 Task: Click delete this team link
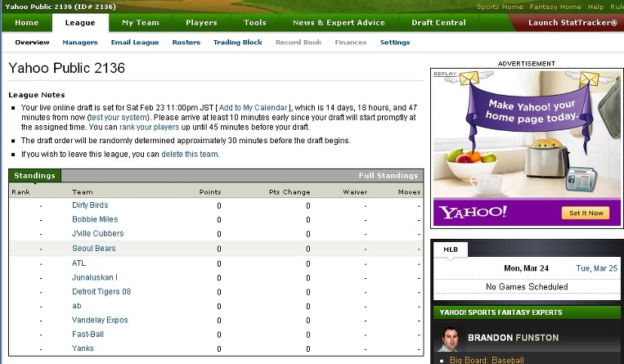pos(190,154)
